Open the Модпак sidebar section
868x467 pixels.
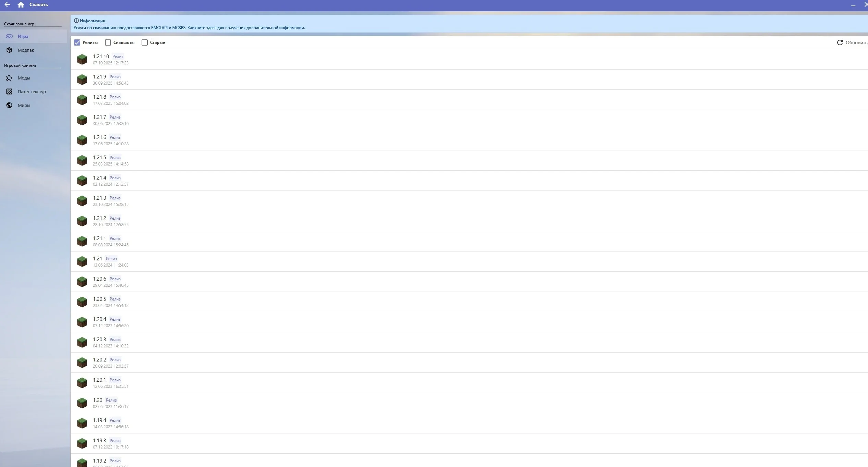(x=26, y=50)
